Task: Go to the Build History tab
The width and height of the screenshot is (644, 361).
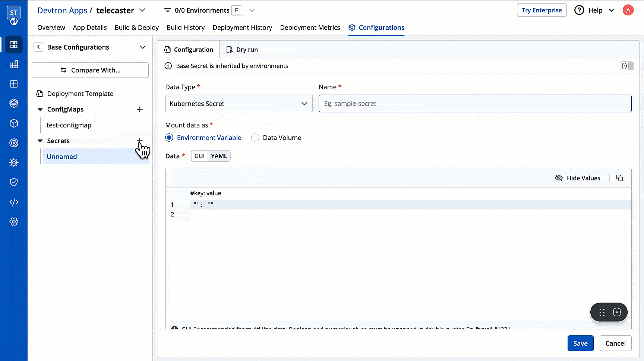Action: tap(186, 28)
